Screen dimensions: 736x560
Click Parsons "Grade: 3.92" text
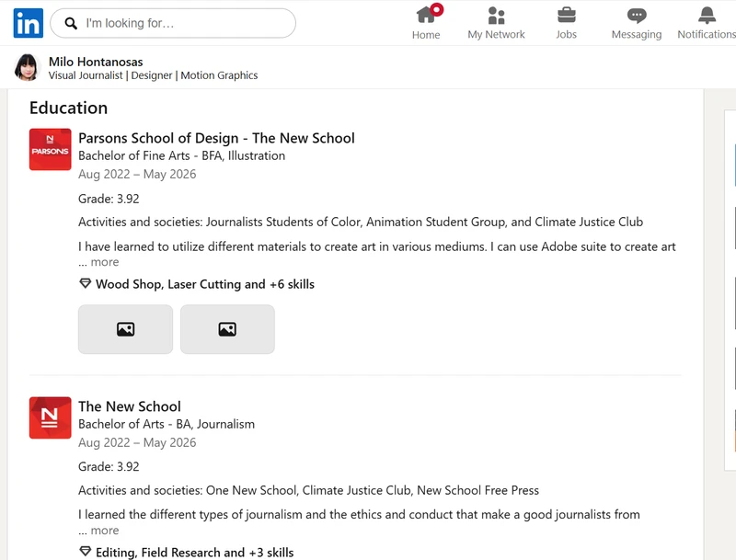click(x=109, y=199)
